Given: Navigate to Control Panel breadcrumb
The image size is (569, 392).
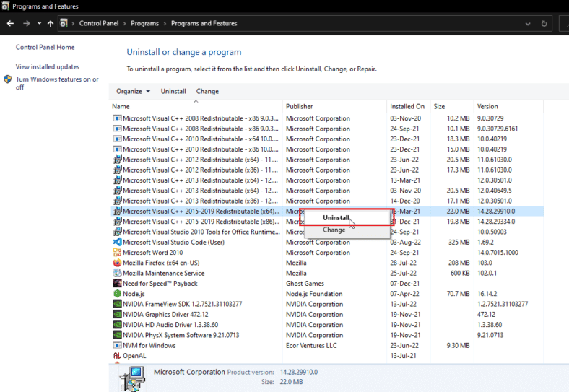Looking at the screenshot, I should click(99, 23).
